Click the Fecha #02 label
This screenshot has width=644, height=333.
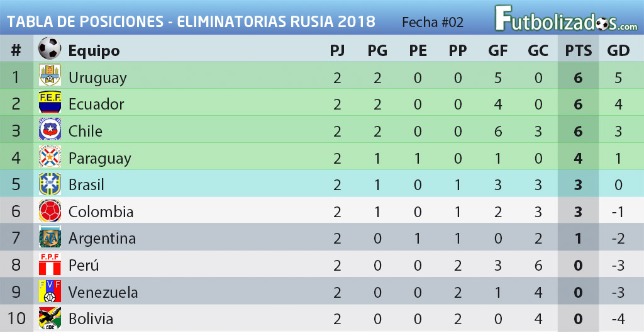point(432,23)
